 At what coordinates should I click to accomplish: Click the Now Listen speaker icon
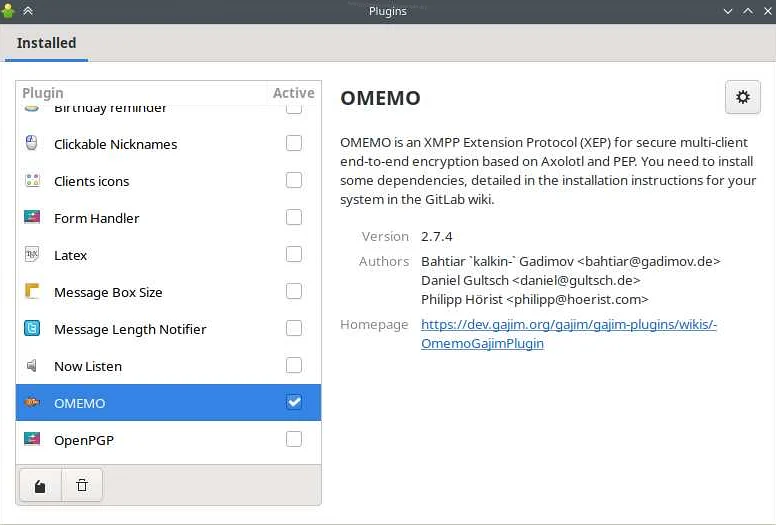click(32, 366)
